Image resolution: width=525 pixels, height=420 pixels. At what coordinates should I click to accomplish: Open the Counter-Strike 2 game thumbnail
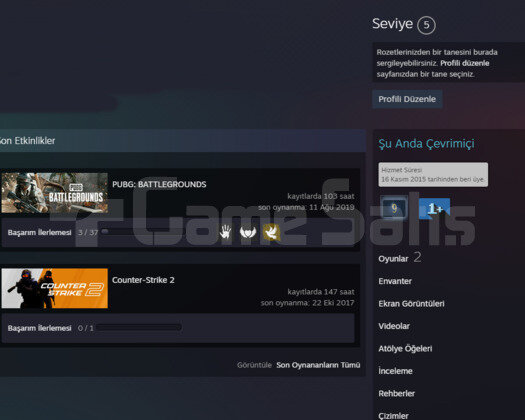point(55,288)
